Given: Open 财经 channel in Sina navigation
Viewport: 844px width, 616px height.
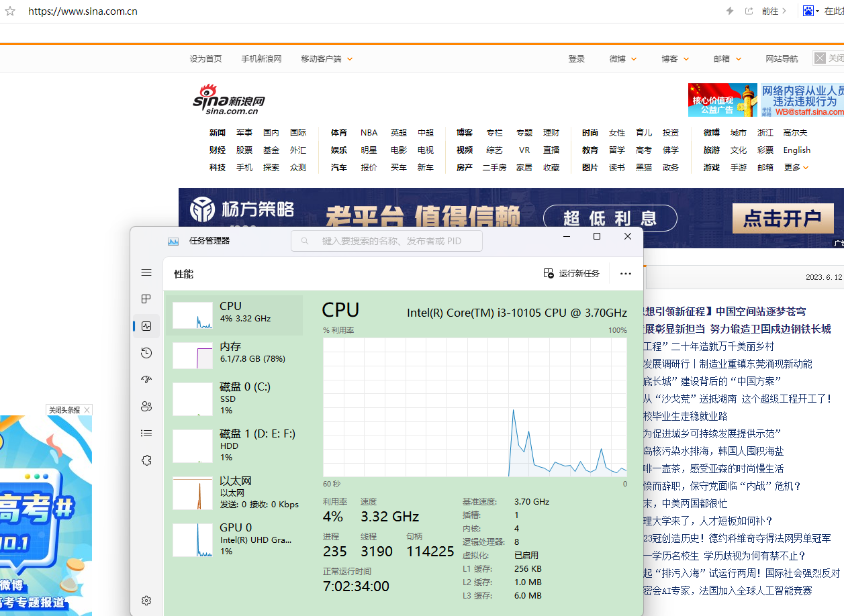Looking at the screenshot, I should tap(218, 150).
